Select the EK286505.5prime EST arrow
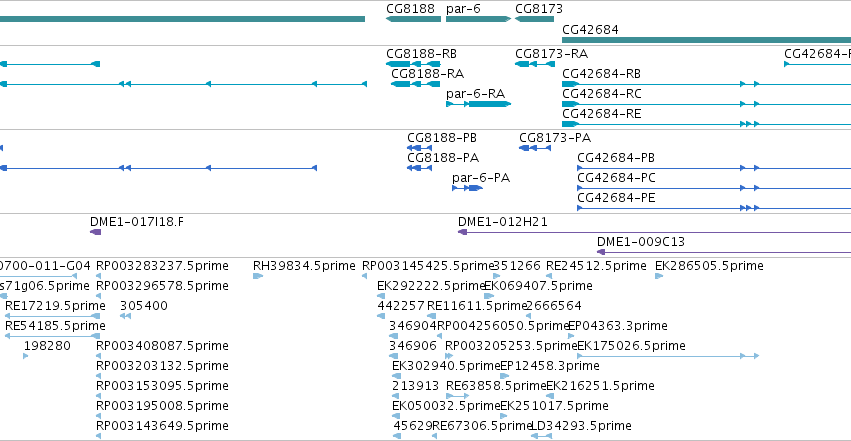851x441 pixels. click(659, 276)
